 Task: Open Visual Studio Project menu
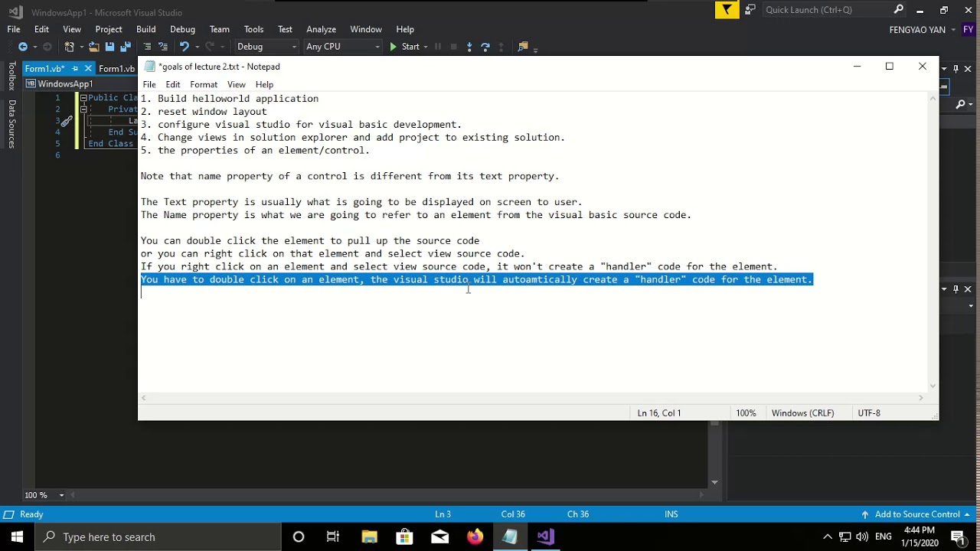[109, 29]
